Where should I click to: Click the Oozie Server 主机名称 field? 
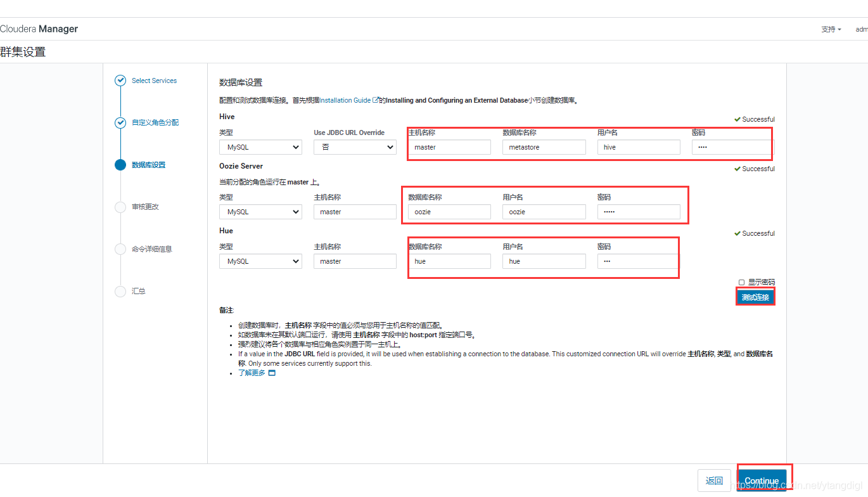[x=355, y=212]
